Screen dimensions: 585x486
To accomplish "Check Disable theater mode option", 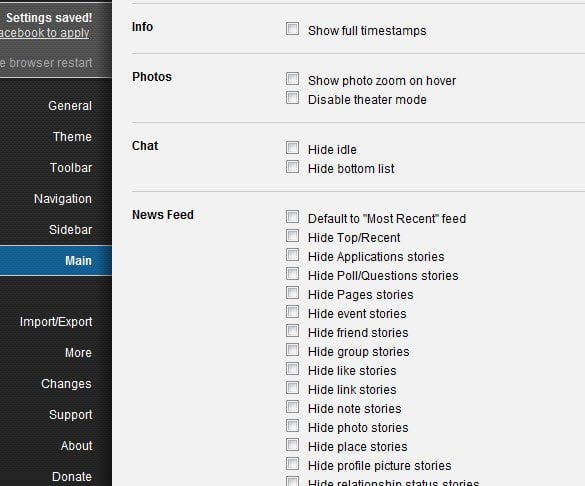I will [x=292, y=98].
